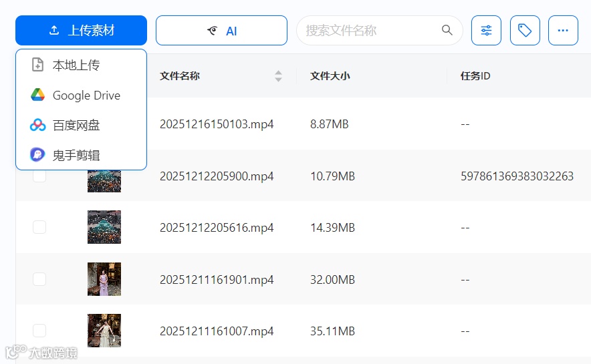Image resolution: width=591 pixels, height=364 pixels.
Task: Open thumbnail of 20251212205616.mp4
Action: click(x=104, y=227)
